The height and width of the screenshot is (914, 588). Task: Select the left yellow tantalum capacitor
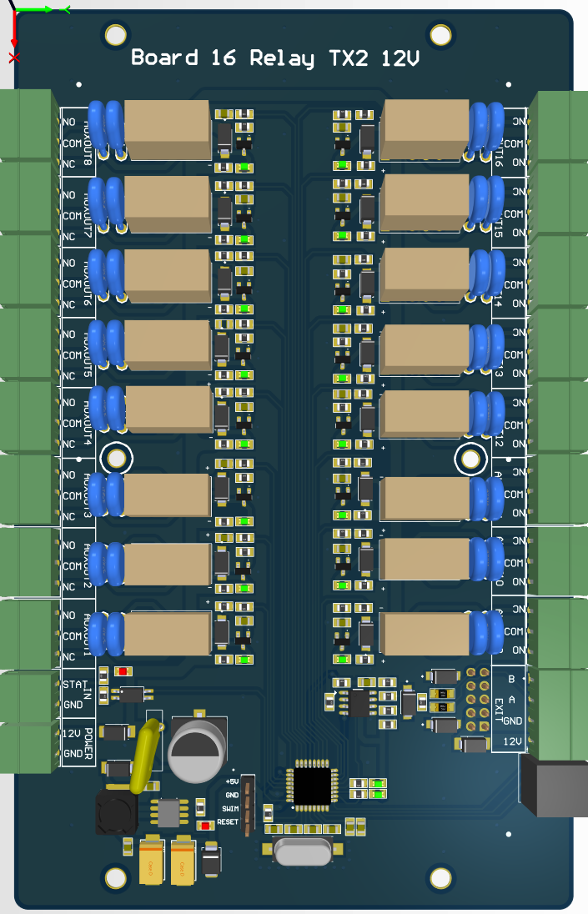pyautogui.click(x=152, y=861)
